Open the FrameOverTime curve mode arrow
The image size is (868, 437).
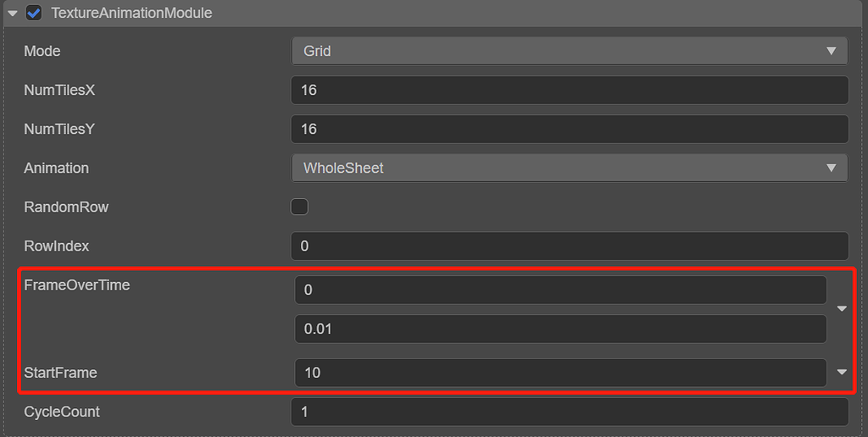842,309
